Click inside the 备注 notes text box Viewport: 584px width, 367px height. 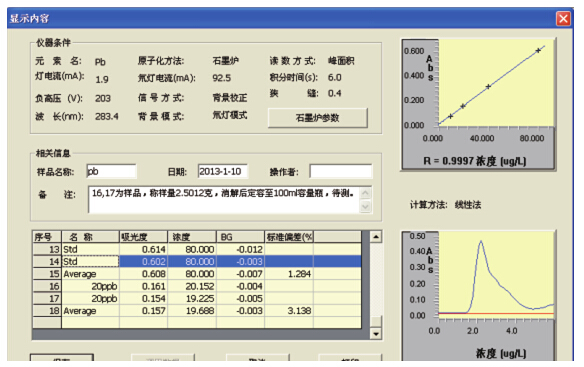pyautogui.click(x=224, y=200)
